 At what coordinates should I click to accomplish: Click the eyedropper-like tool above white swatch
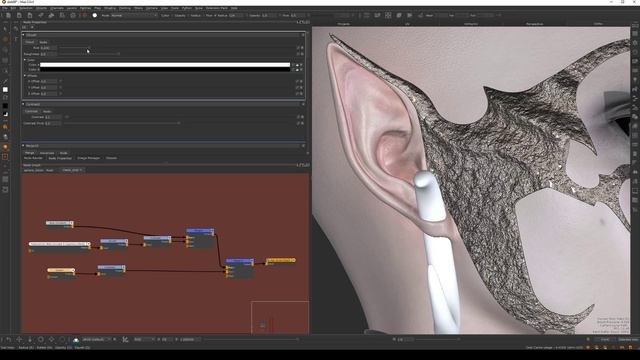click(5, 82)
